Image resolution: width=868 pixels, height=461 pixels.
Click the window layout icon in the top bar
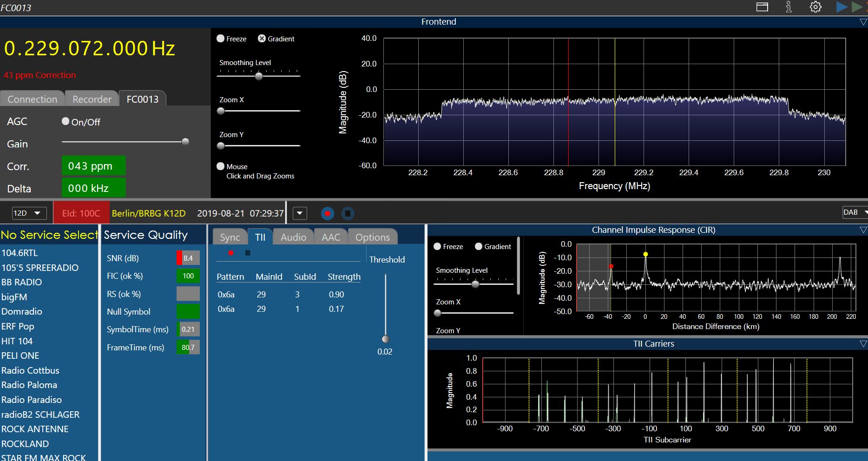click(x=762, y=7)
